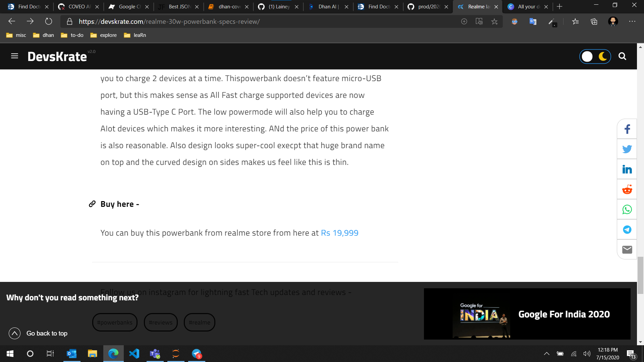Open the browser profile avatar
Image resolution: width=644 pixels, height=362 pixels.
[613, 21]
